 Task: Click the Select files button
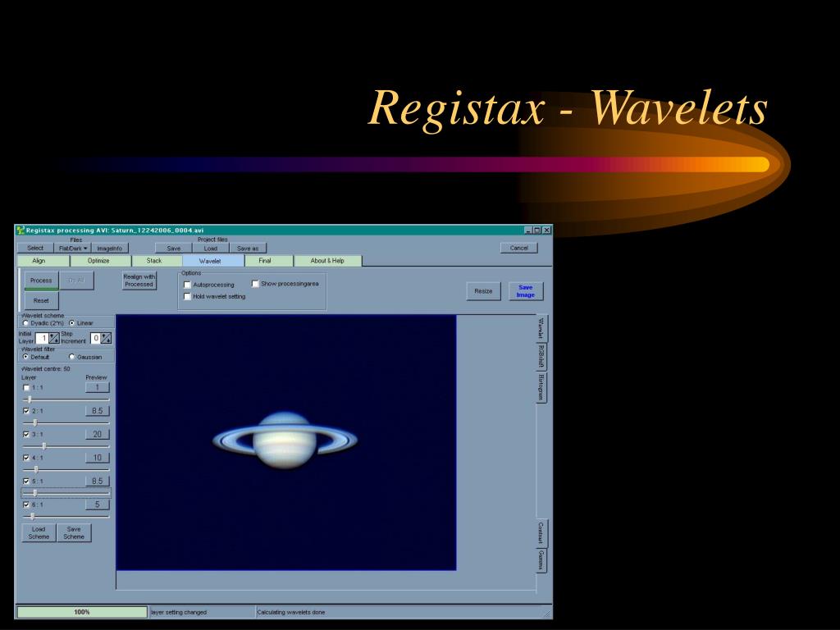[x=35, y=249]
